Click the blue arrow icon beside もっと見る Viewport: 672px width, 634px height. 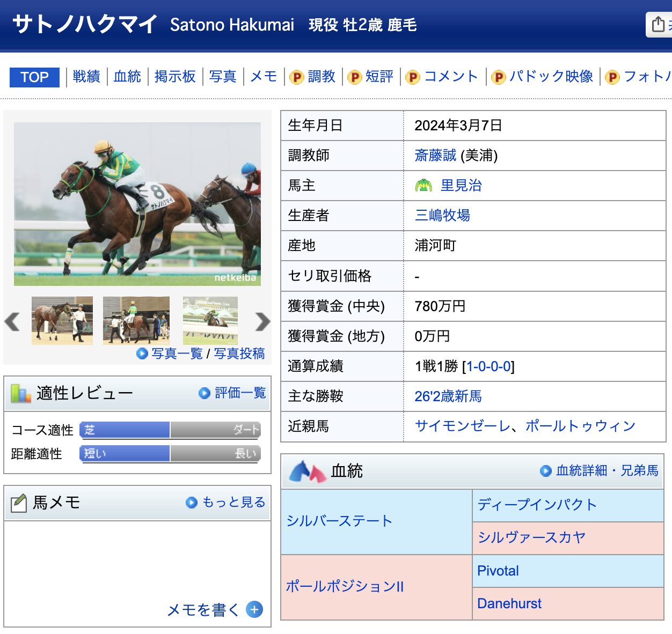coord(192,503)
